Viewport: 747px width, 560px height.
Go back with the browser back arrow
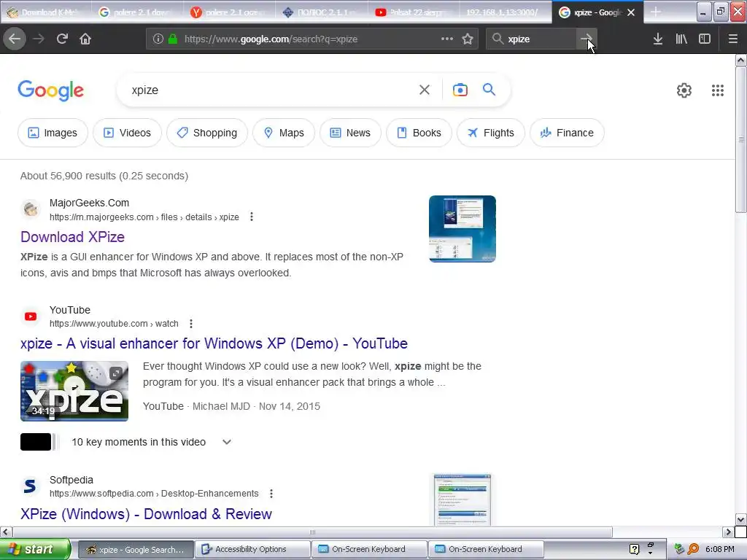(x=15, y=39)
